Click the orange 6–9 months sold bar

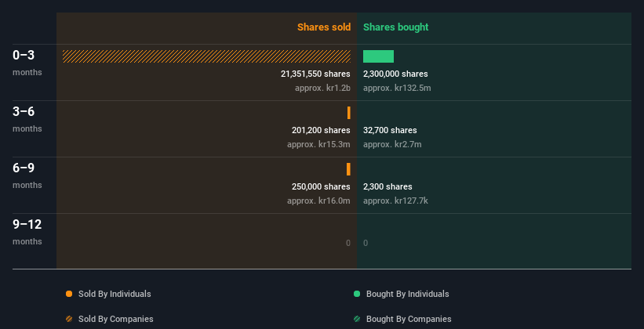[349, 169]
